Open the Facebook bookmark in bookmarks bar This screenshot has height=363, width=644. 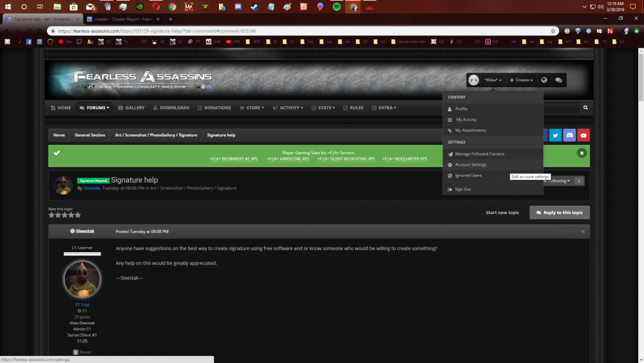29,41
